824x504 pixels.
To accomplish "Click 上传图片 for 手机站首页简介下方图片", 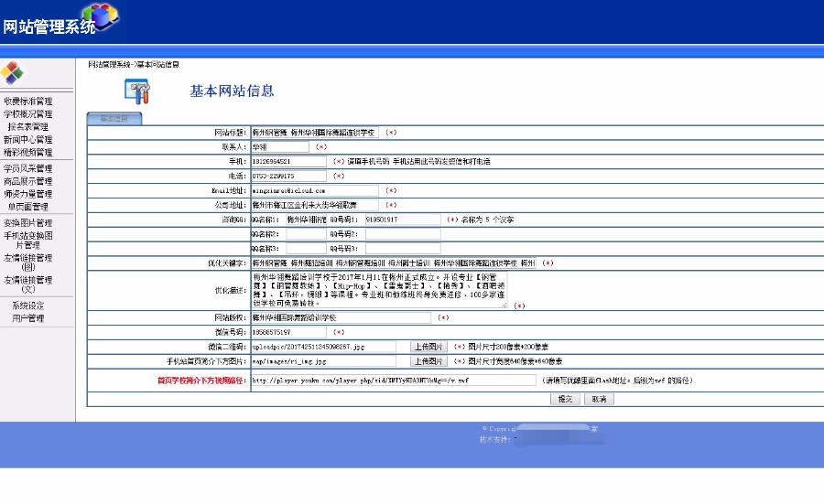I will [428, 361].
